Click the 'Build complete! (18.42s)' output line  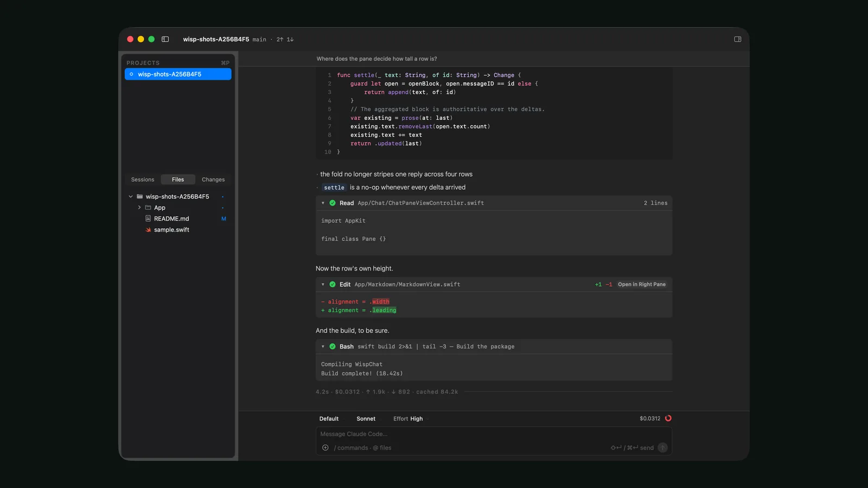(x=362, y=373)
